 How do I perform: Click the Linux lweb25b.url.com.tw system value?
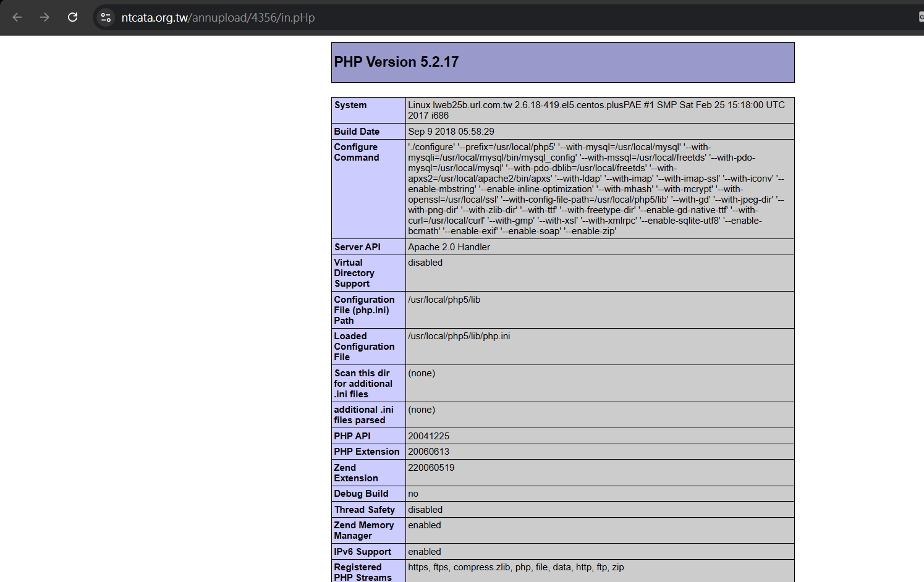click(596, 110)
